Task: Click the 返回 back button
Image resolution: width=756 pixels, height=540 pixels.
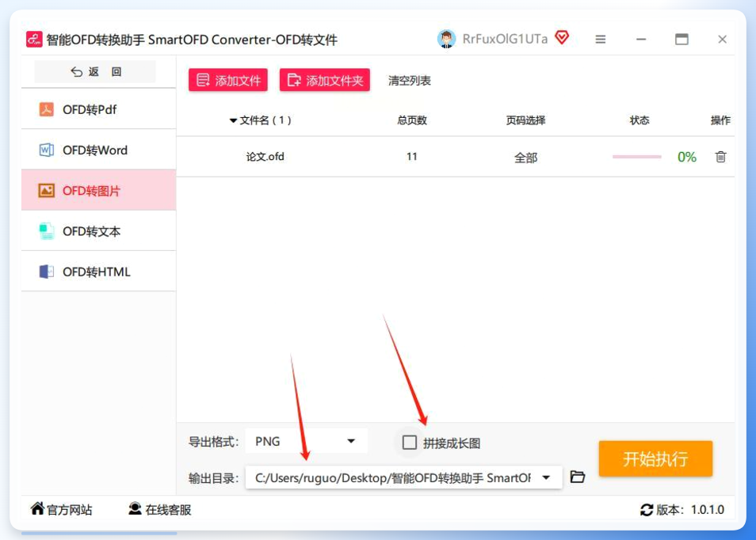Action: pos(95,72)
